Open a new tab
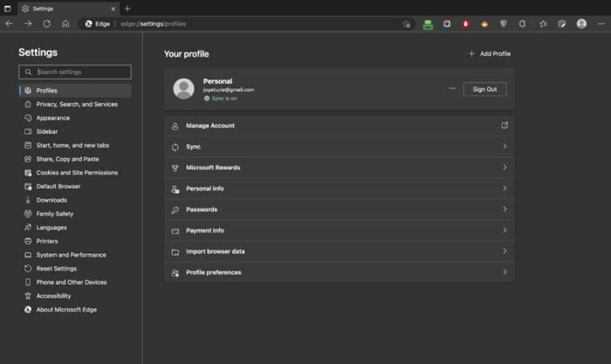This screenshot has height=364, width=611. click(127, 9)
